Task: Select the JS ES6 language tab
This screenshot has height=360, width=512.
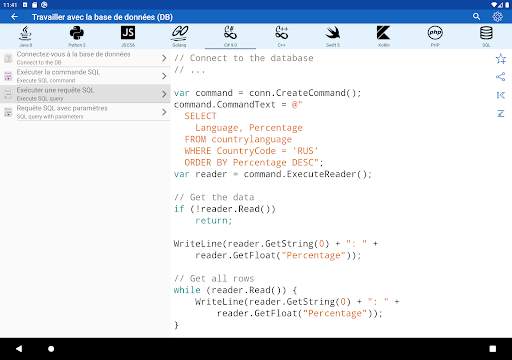Action: 128,36
